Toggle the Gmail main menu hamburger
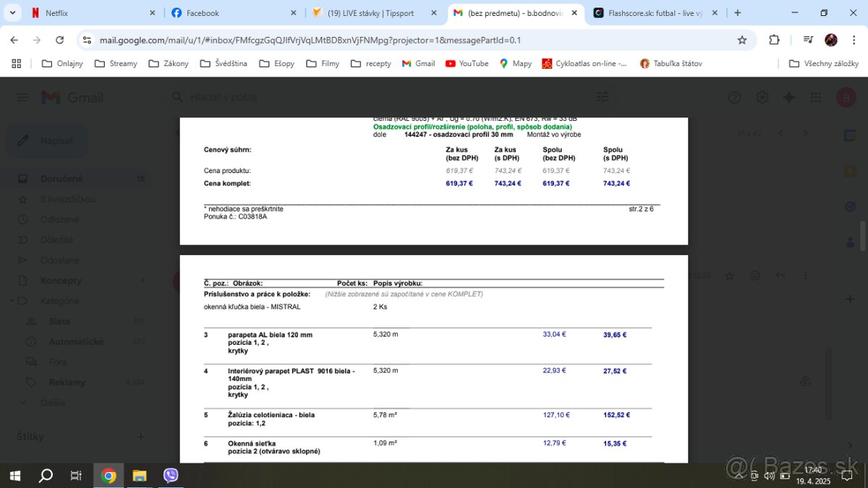 [x=22, y=97]
